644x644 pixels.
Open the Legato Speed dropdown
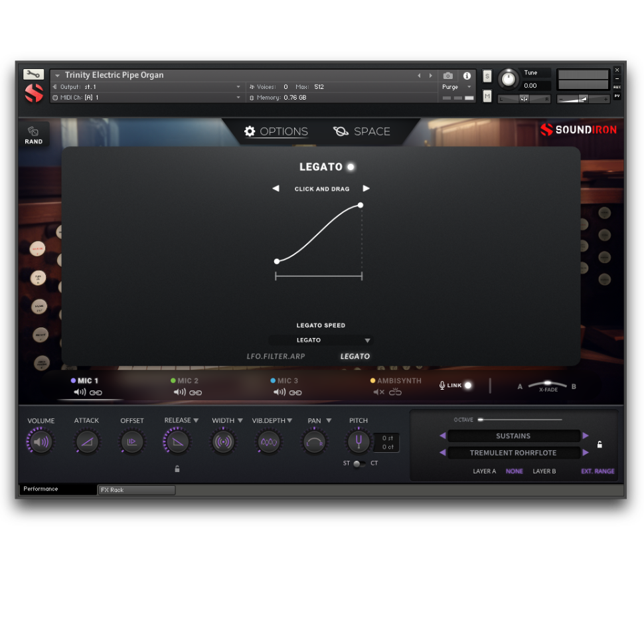point(321,340)
